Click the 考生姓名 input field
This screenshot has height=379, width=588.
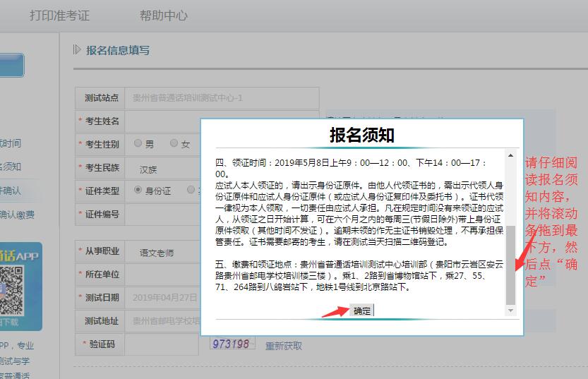pyautogui.click(x=162, y=121)
